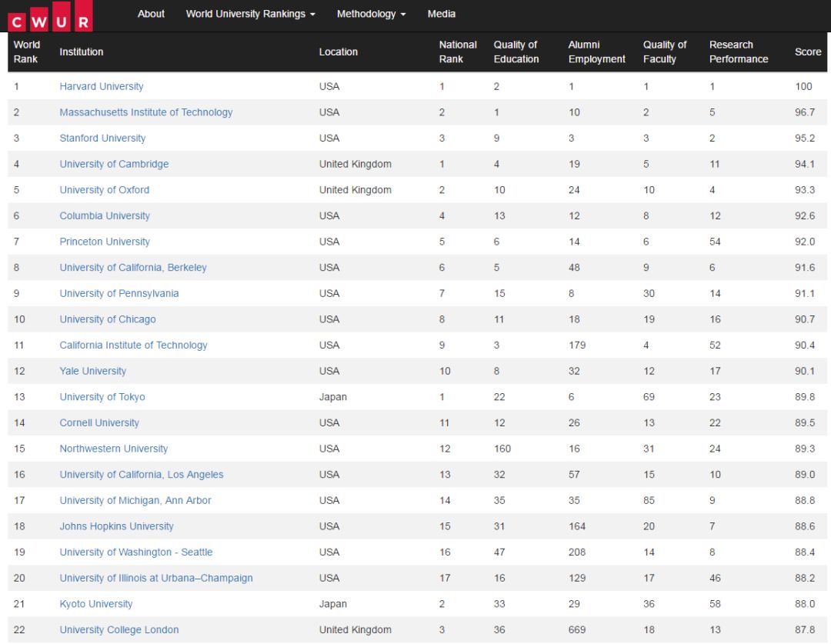Viewport: 831px width, 644px height.
Task: Expand the World University Rankings dropdown
Action: (250, 14)
